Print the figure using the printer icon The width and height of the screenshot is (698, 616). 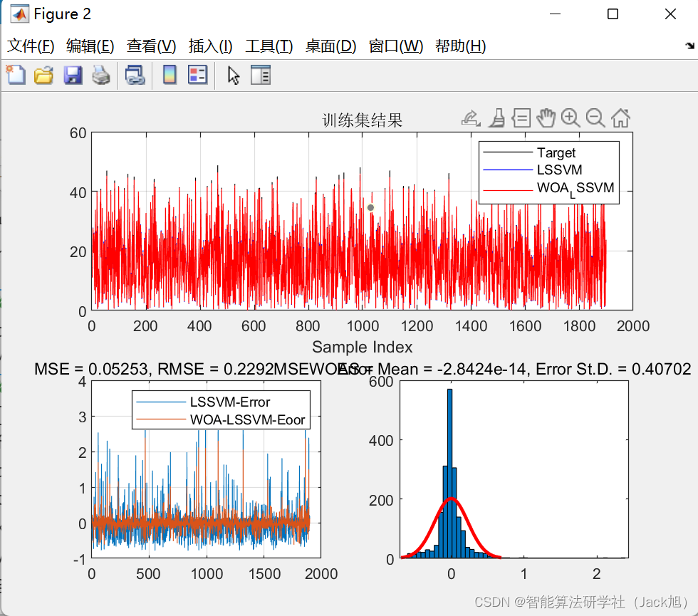point(101,75)
